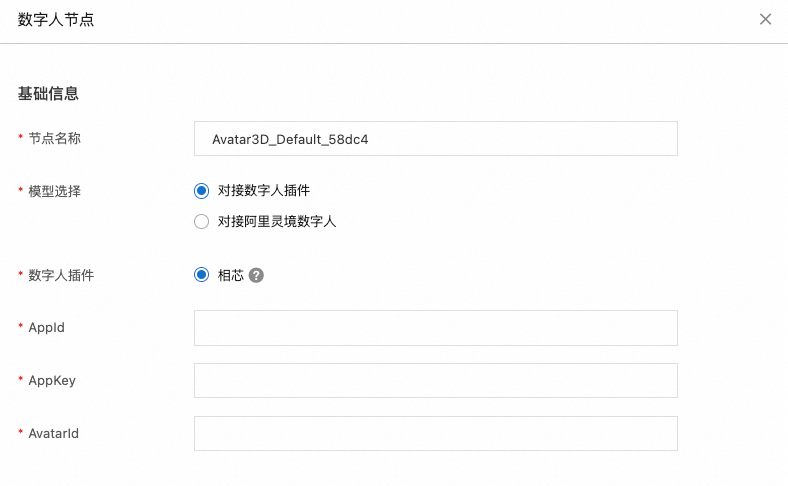Select the 相芯 plugin radio button
Screen dimensions: 788x486
pos(202,275)
